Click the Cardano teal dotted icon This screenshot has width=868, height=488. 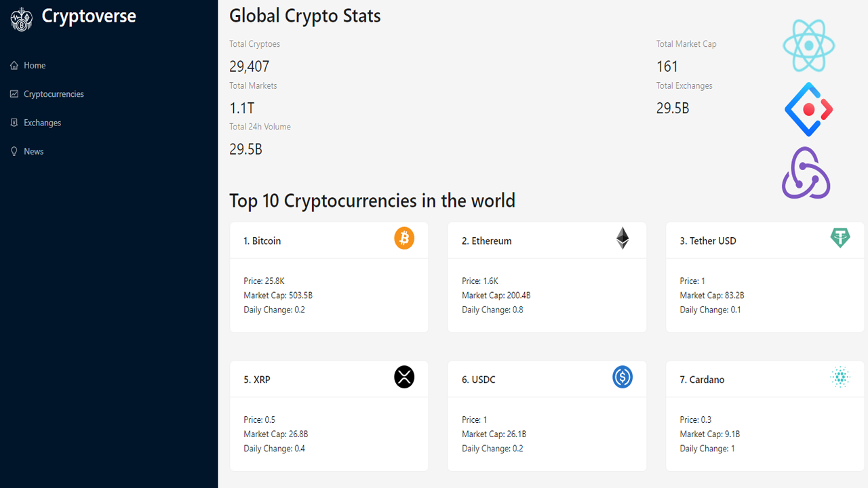[x=840, y=377]
